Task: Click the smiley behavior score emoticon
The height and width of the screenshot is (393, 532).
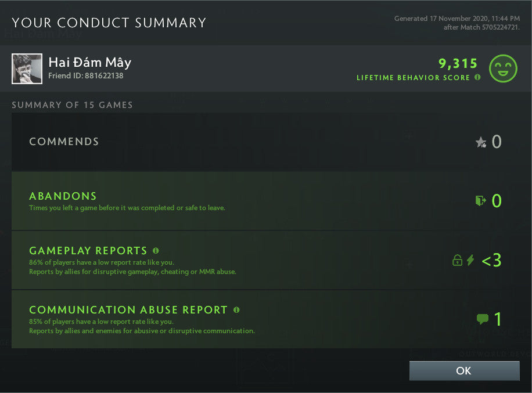Action: point(503,68)
